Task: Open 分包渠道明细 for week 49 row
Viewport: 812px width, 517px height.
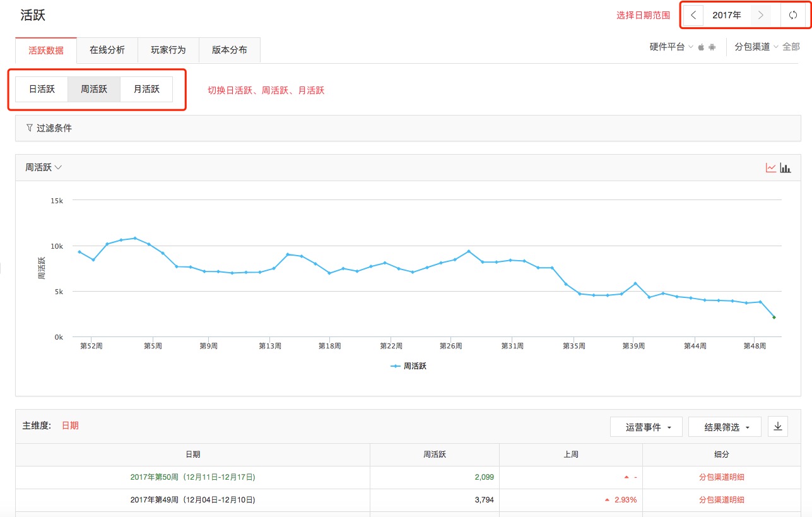Action: (721, 499)
